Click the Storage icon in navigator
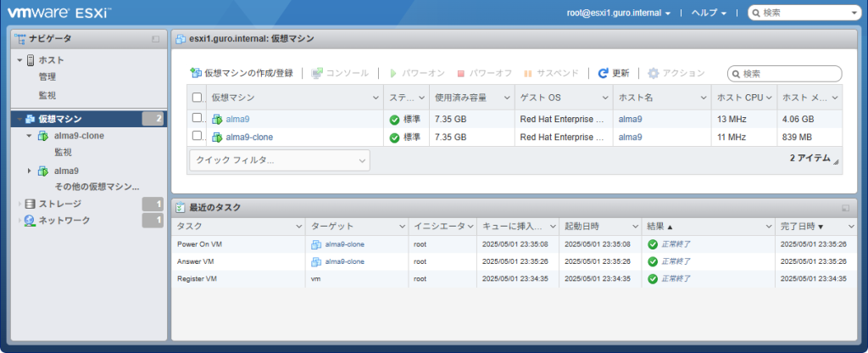The width and height of the screenshot is (868, 353). pos(30,204)
